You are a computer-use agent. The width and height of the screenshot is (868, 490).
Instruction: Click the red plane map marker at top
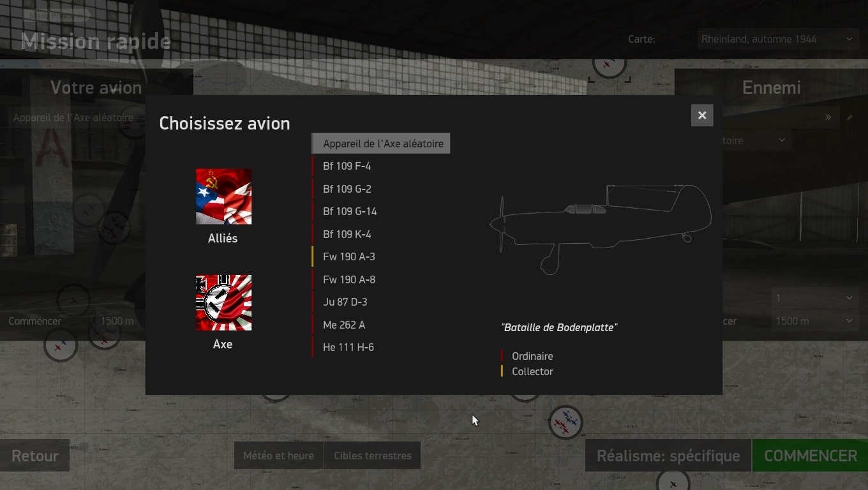(608, 65)
